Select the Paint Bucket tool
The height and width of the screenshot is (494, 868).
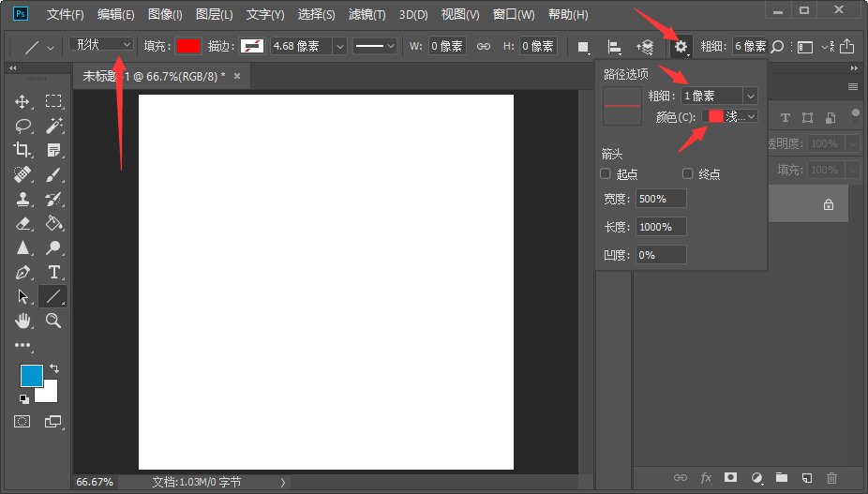(53, 223)
